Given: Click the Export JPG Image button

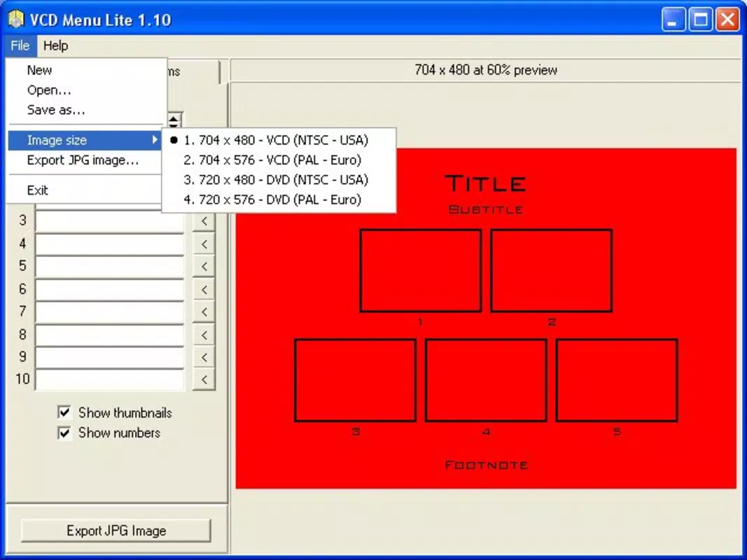Looking at the screenshot, I should (x=116, y=531).
